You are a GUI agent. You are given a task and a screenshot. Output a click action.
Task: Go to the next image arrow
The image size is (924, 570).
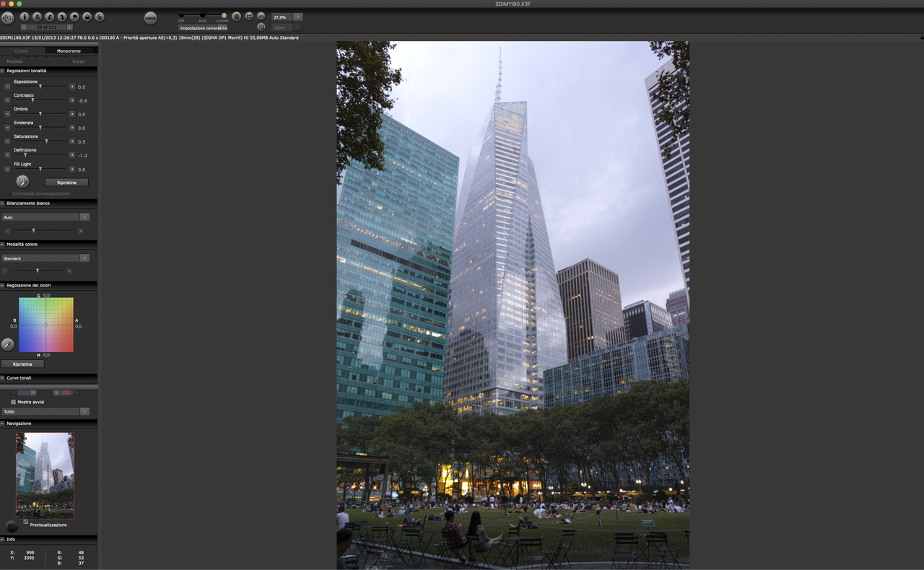(x=70, y=27)
